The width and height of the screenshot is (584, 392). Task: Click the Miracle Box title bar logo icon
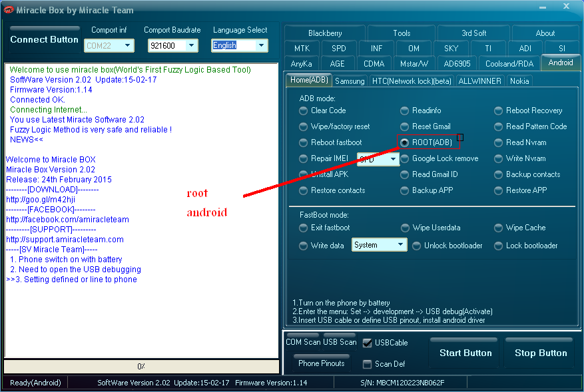tap(9, 10)
